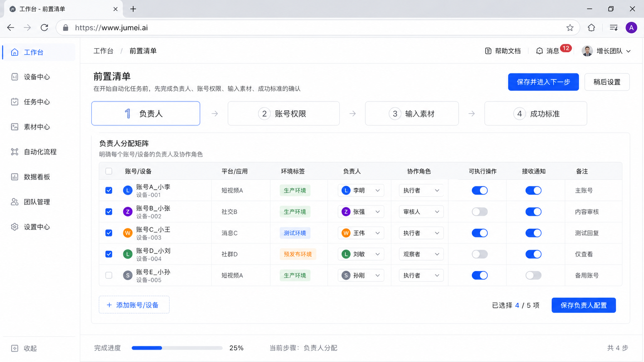The height and width of the screenshot is (362, 644).
Task: Open 负责人 dropdown showing 李明
Action: click(361, 190)
